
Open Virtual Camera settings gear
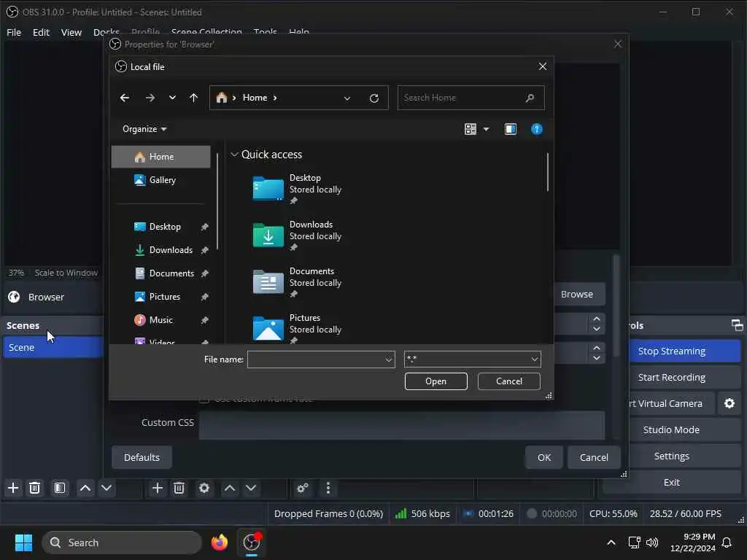click(x=729, y=404)
